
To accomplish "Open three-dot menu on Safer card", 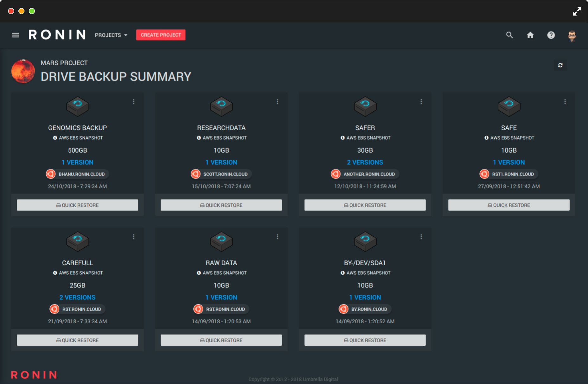I will [421, 102].
